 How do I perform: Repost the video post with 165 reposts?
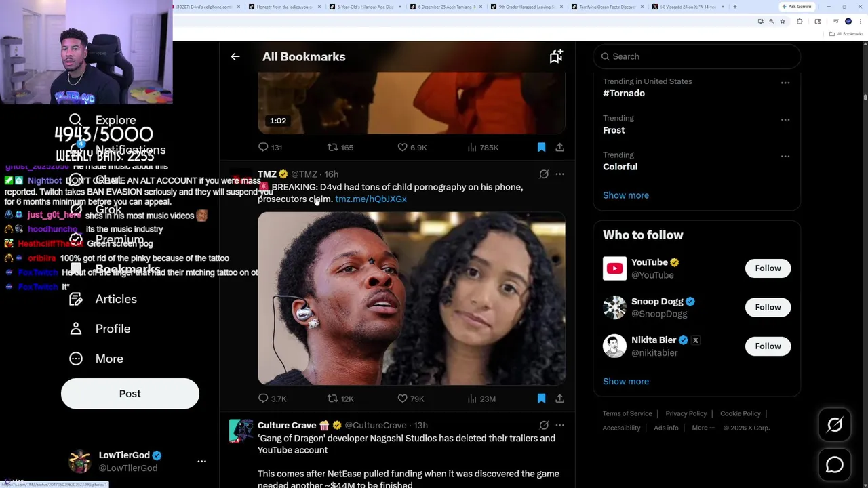pos(340,147)
